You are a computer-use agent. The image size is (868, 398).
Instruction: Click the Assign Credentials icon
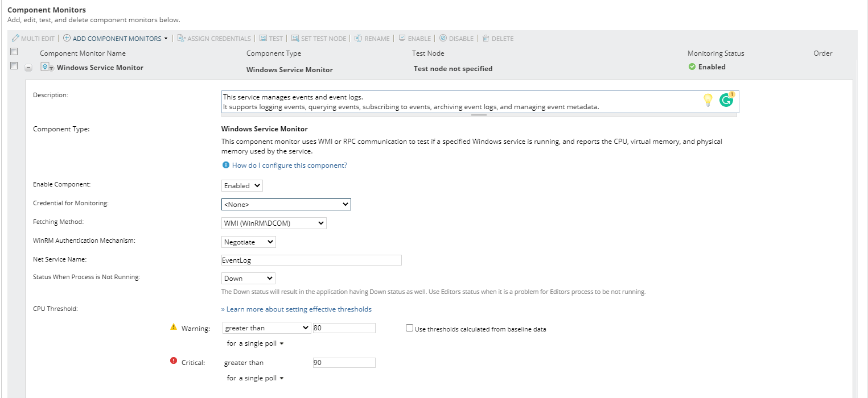tap(181, 39)
